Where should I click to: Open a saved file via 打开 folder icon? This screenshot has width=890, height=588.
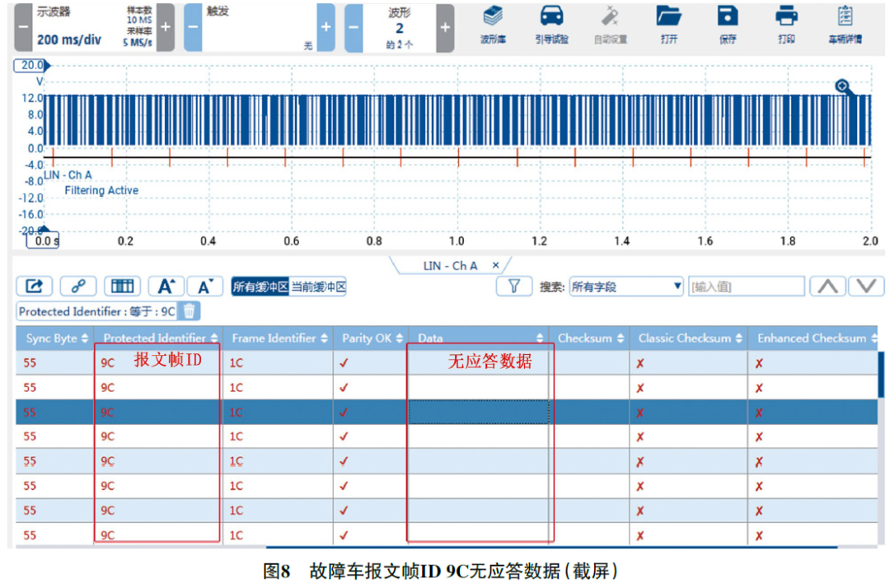(668, 24)
